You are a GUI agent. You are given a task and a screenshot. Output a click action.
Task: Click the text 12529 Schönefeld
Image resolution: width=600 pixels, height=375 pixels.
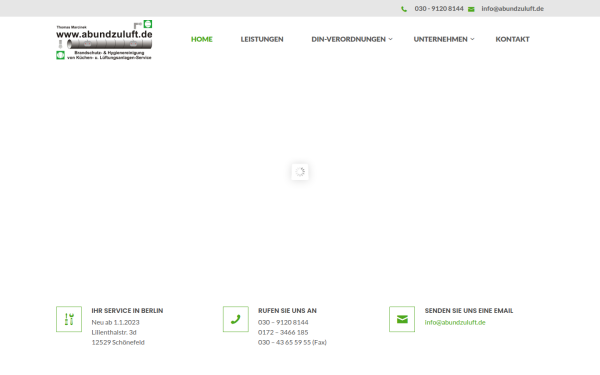pos(118,342)
